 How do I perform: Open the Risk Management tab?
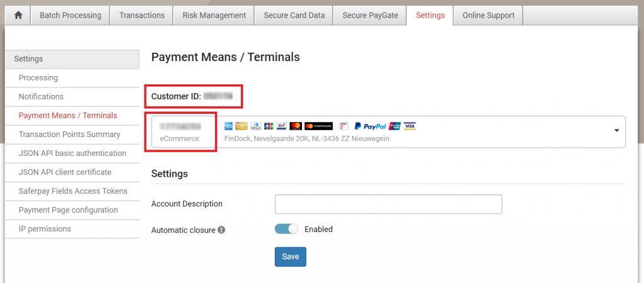(x=214, y=16)
